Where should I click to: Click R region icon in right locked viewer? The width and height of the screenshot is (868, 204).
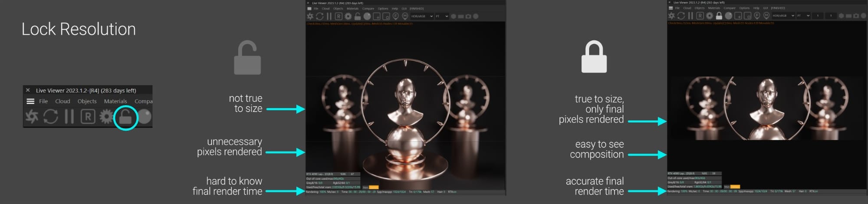tap(700, 16)
